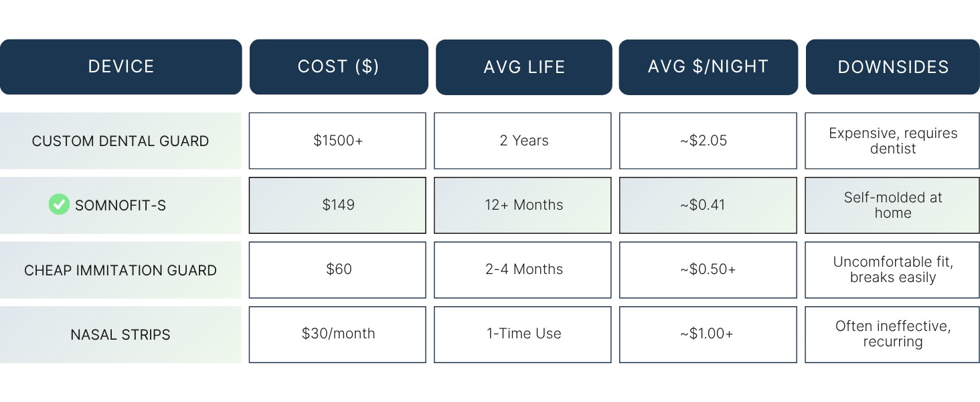
Task: Select the $149 price cell
Action: coord(337,205)
